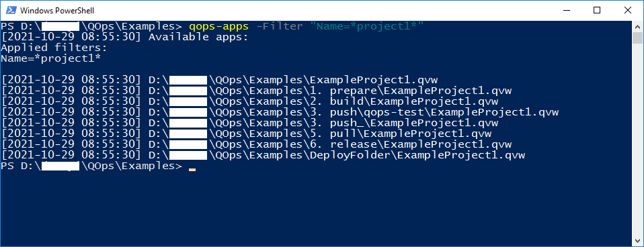Minimize the Windows PowerShell window
Image resolution: width=644 pixels, height=247 pixels.
[567, 10]
